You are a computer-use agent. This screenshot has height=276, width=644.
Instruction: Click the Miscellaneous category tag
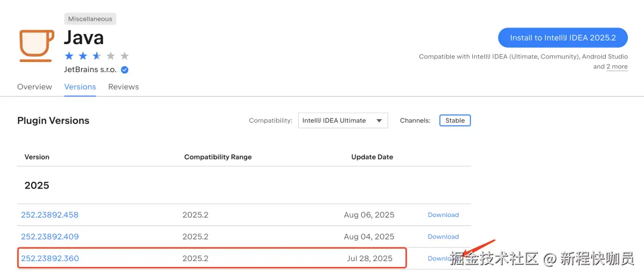click(90, 19)
